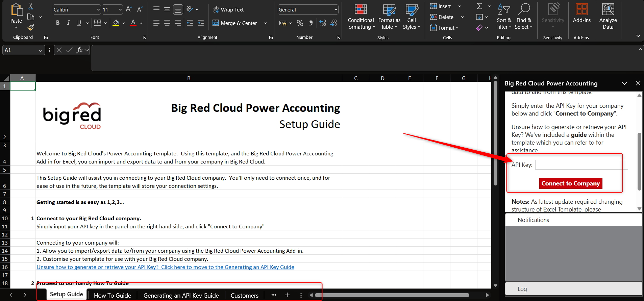Increase font size with the larger A
Viewport: 644px width, 301px height.
pyautogui.click(x=129, y=9)
